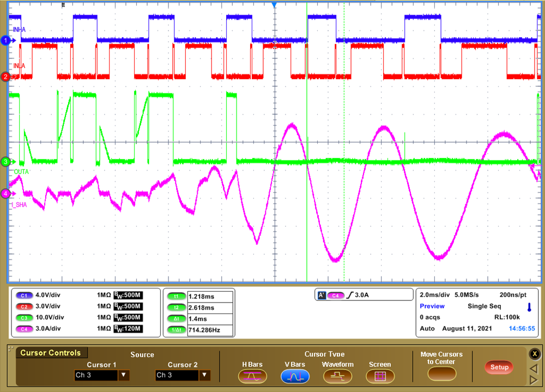Screen dimensions: 545x392
Task: Select the V Bars cursor type
Action: click(295, 376)
